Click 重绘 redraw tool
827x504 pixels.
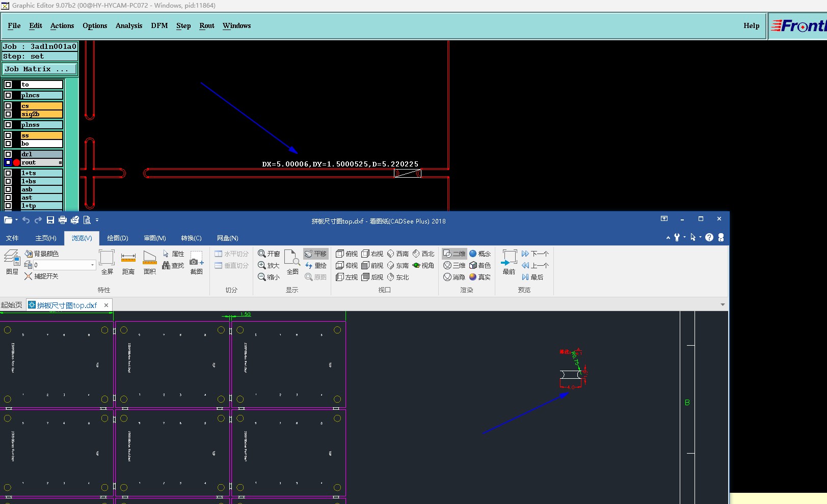pos(316,265)
